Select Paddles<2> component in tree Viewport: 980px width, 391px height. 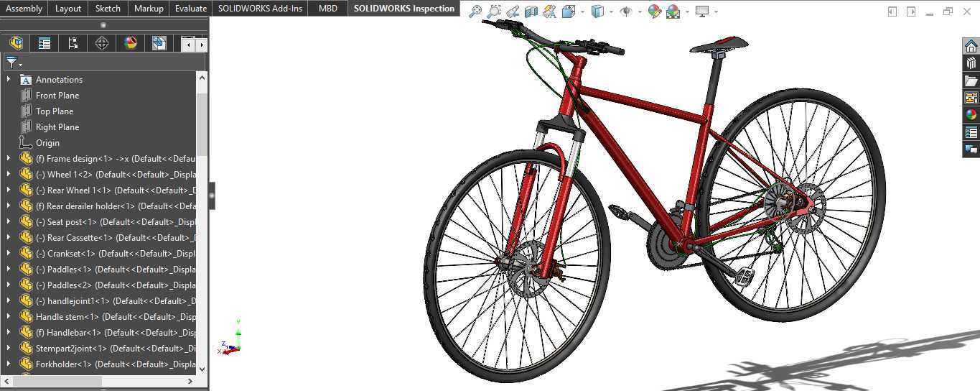point(108,285)
